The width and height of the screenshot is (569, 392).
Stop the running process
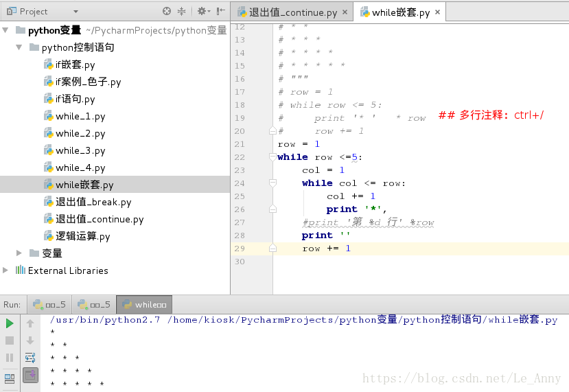pyautogui.click(x=10, y=341)
